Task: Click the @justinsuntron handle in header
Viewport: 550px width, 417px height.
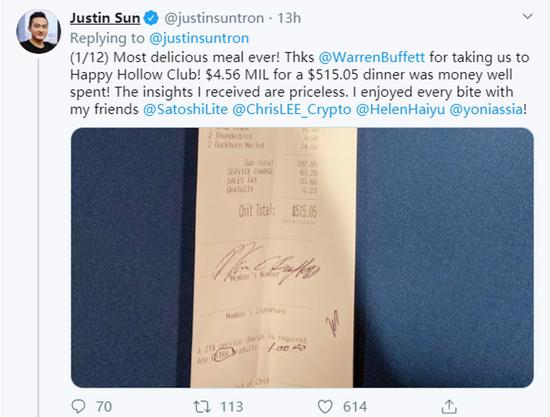Action: [x=214, y=18]
